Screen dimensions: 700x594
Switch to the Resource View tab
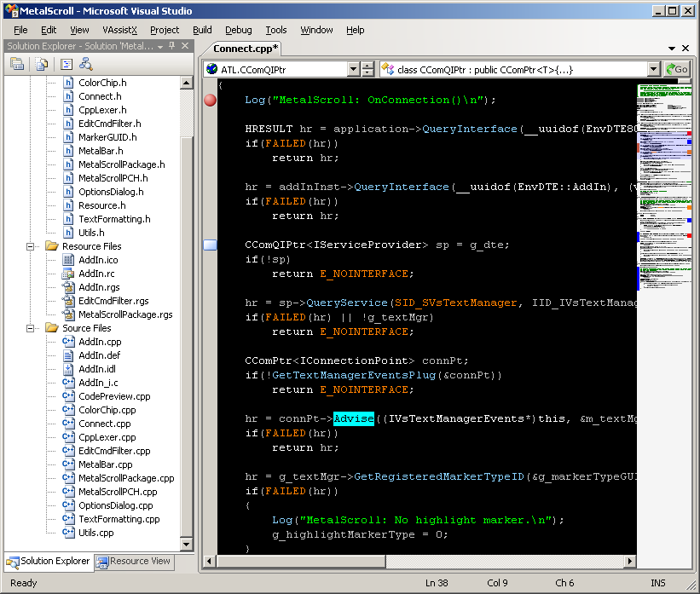(134, 562)
